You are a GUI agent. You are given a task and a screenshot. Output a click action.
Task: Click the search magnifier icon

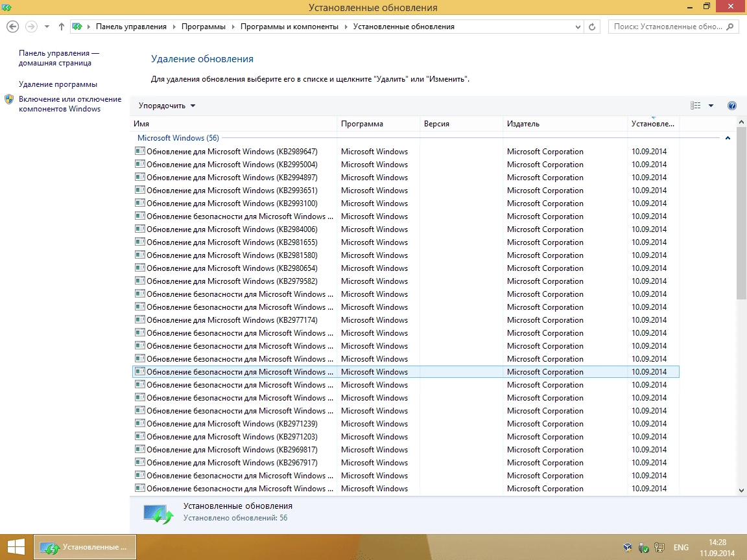730,27
